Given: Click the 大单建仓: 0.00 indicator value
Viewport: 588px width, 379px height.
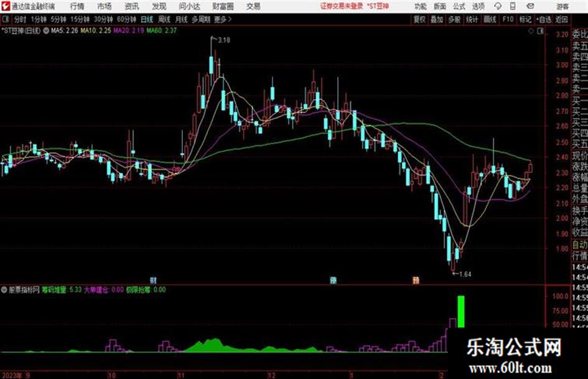Looking at the screenshot, I should coord(103,289).
